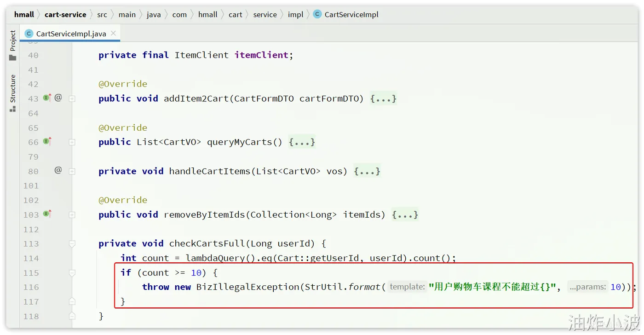644x335 pixels.
Task: Expand the {...} placeholder after handleCartItems
Action: tap(367, 171)
